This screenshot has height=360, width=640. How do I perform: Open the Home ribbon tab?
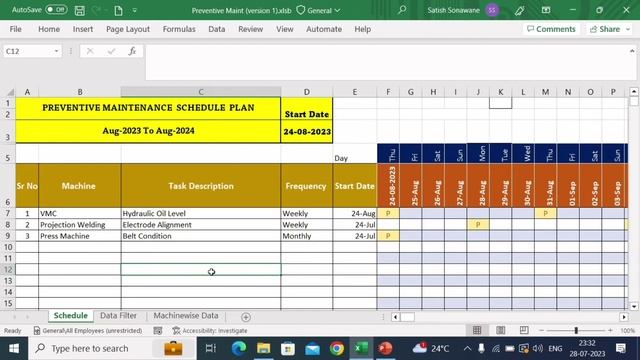[x=49, y=29]
